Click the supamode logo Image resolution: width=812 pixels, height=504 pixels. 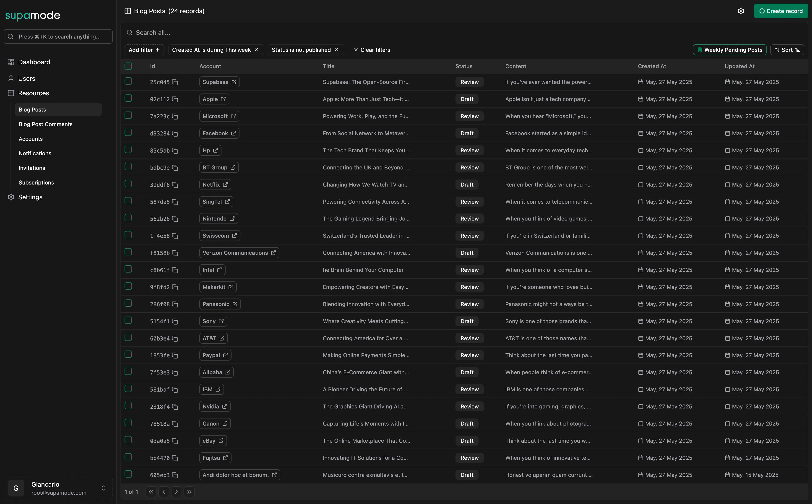(x=33, y=15)
